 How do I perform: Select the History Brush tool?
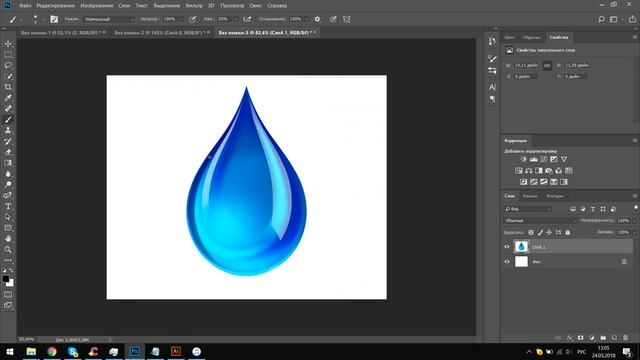(8, 141)
